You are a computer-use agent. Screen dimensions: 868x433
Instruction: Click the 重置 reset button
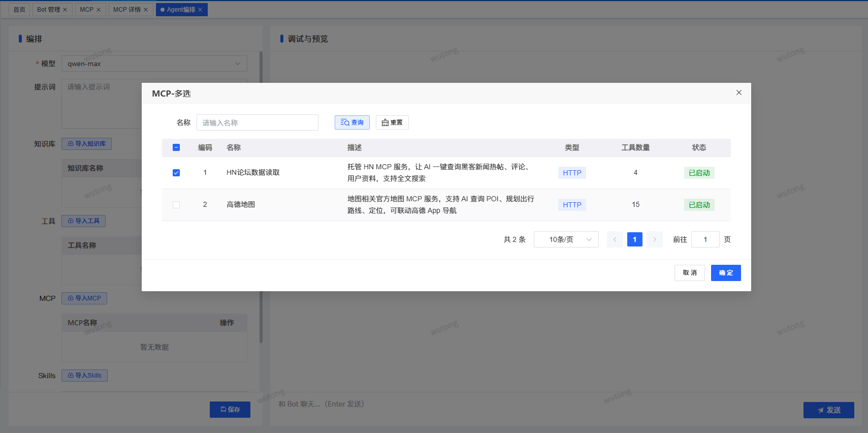(392, 122)
